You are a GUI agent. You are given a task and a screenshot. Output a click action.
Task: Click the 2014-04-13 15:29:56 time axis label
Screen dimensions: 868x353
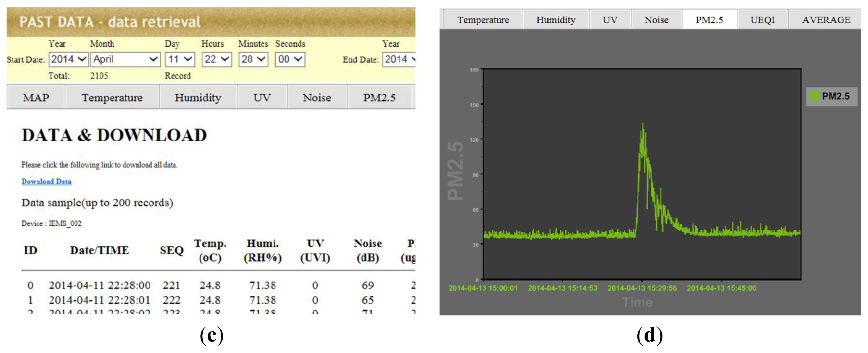642,288
